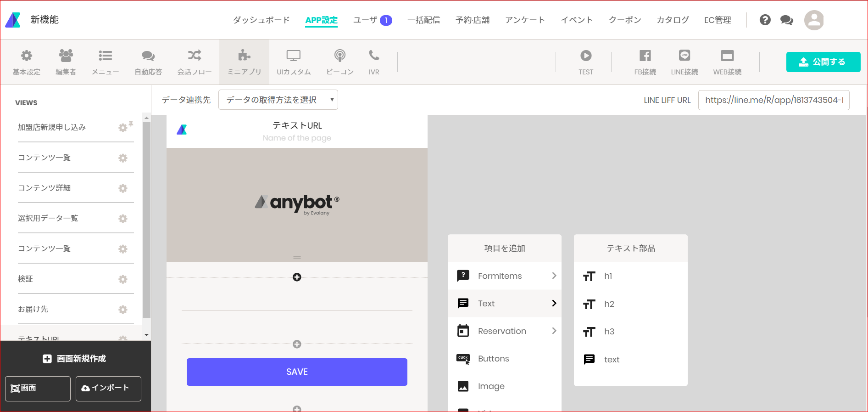
Task: Expand the FormItems submenu chevron
Action: point(554,276)
